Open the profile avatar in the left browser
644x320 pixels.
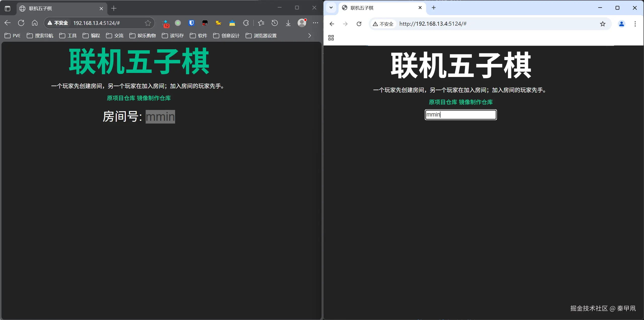(x=302, y=23)
